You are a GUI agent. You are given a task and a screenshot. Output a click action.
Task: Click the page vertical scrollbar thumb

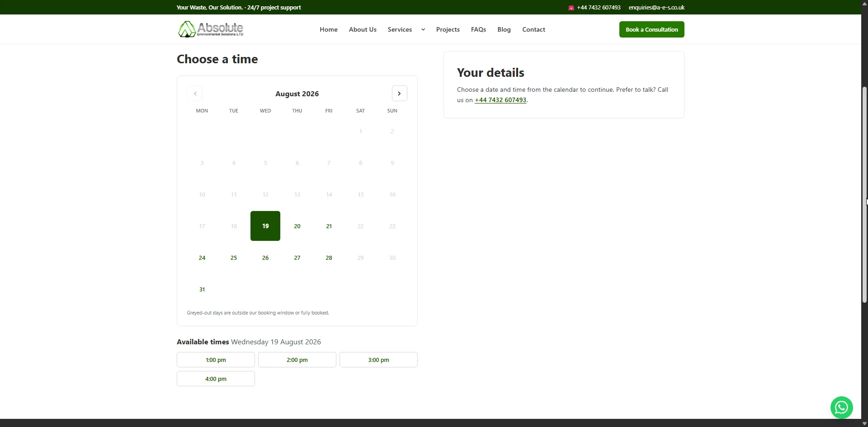[x=864, y=194]
